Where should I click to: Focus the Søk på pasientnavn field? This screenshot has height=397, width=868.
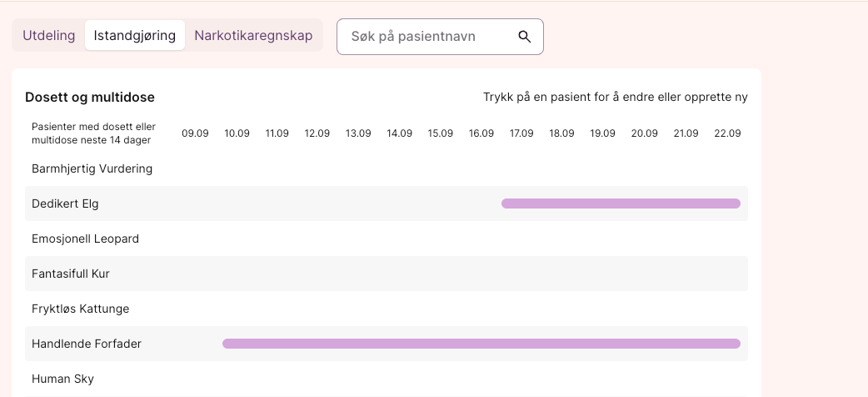pos(429,37)
